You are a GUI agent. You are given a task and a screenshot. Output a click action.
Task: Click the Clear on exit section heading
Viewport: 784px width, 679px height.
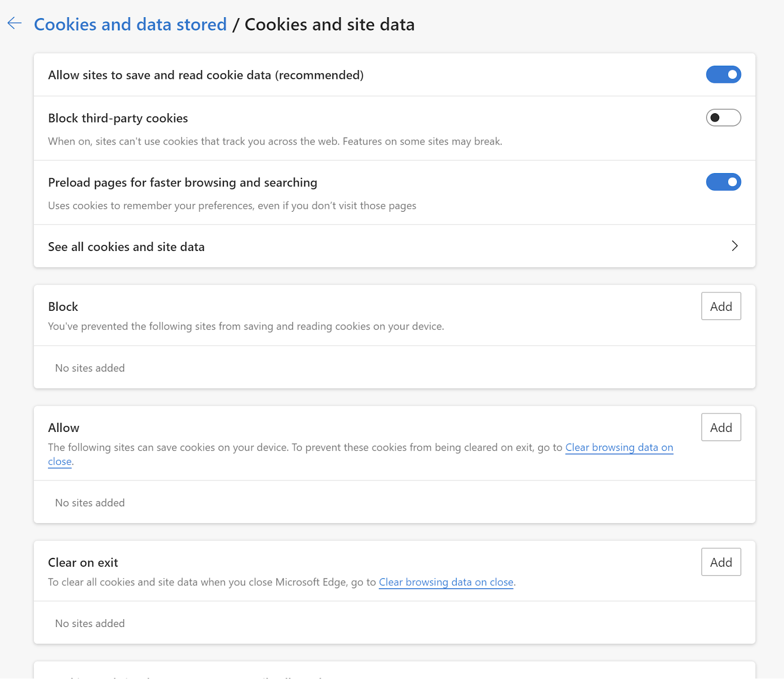[x=83, y=562]
